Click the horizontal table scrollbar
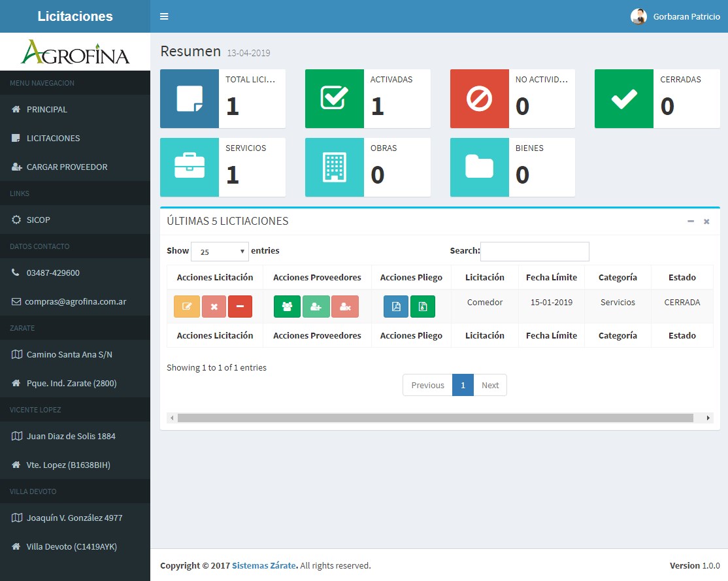This screenshot has width=728, height=581. pyautogui.click(x=435, y=418)
